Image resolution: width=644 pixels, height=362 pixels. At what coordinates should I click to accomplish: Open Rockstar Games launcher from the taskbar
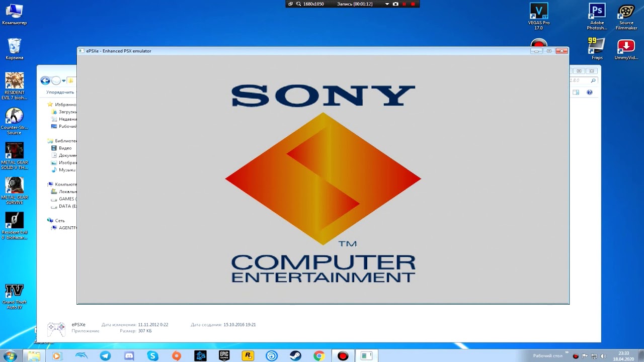click(x=248, y=356)
